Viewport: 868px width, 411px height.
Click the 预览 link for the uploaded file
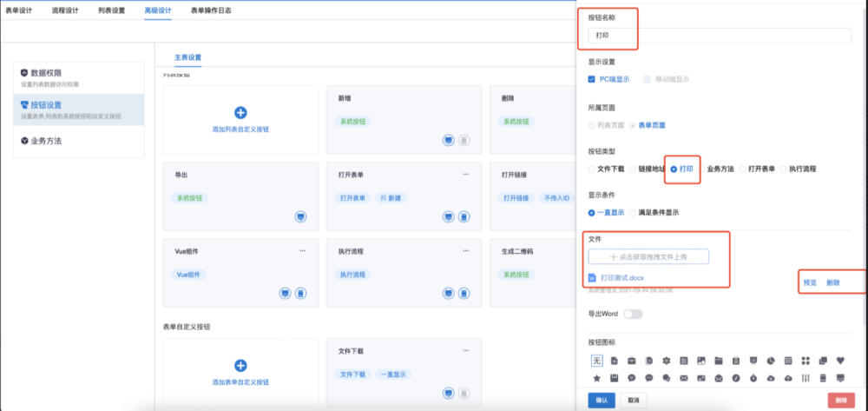click(809, 282)
